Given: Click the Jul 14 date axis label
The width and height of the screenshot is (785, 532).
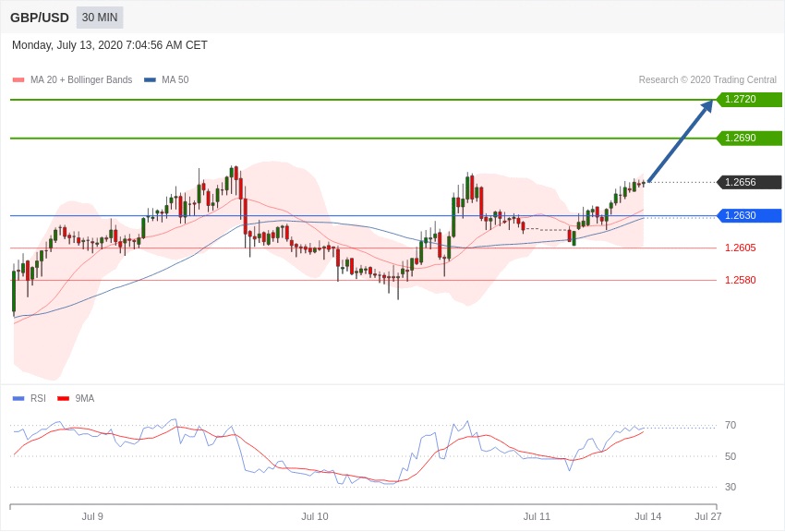Looking at the screenshot, I should click(647, 516).
